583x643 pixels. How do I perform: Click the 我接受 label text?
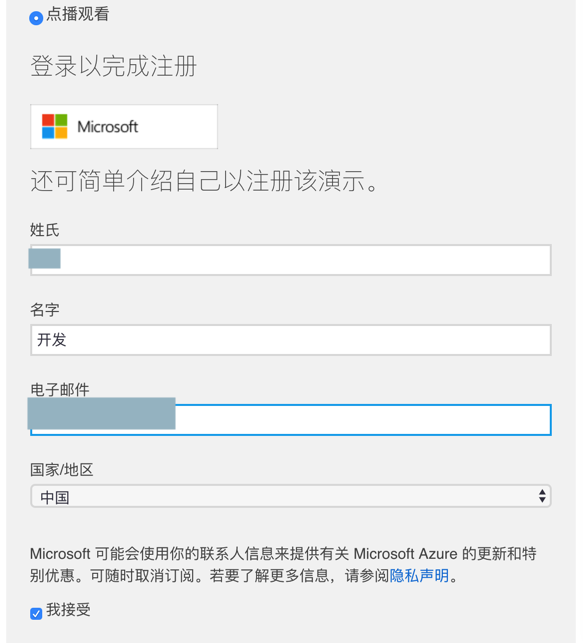[68, 610]
